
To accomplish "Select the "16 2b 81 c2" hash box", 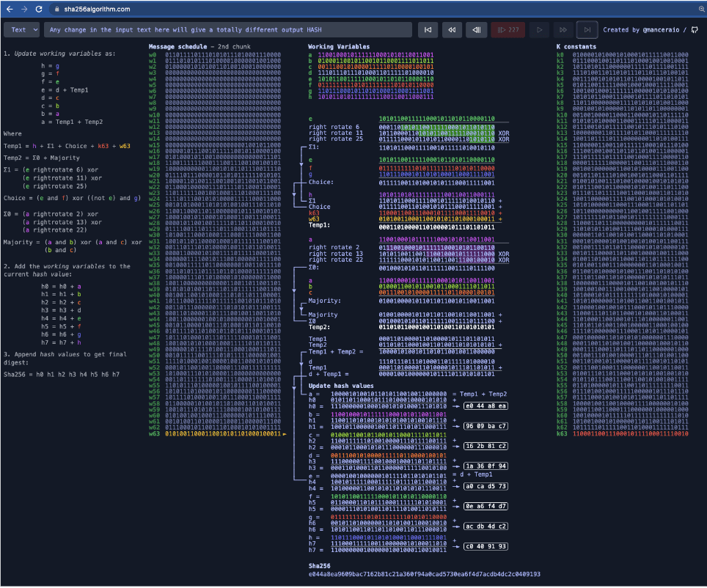I will click(486, 446).
